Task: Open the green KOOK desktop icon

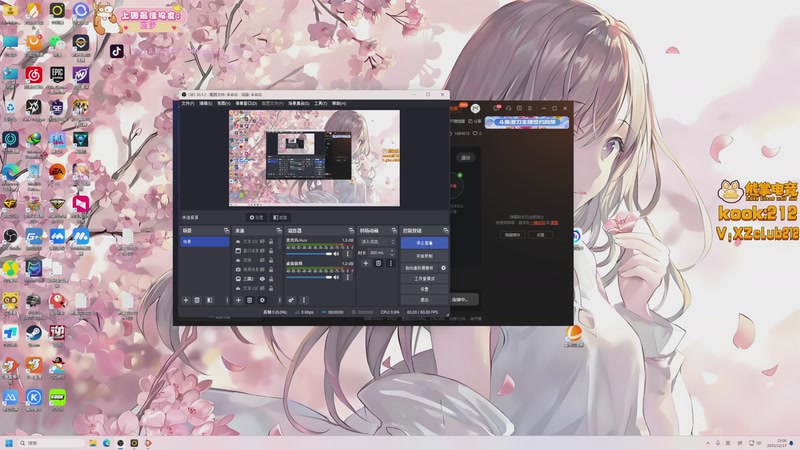Action: [x=57, y=398]
